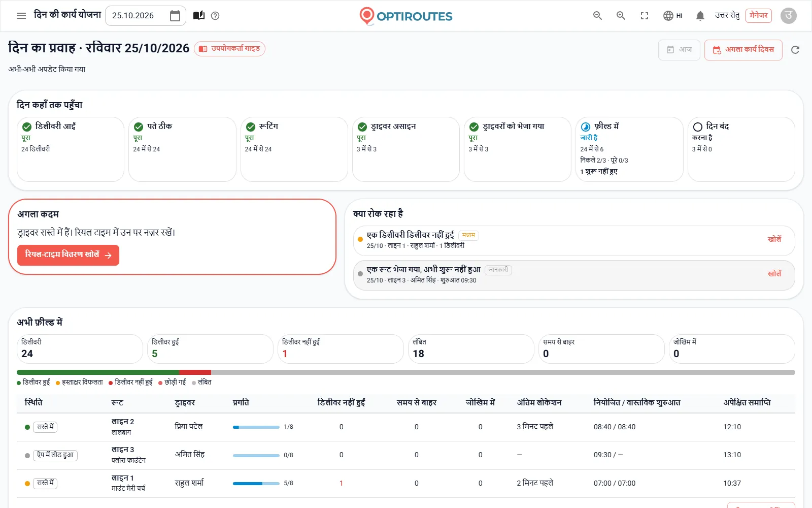
Task: Click the help question mark icon
Action: pos(215,16)
